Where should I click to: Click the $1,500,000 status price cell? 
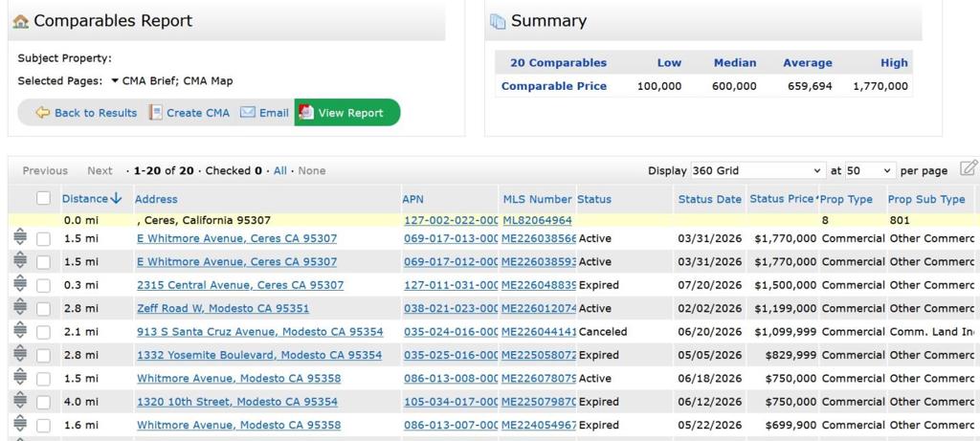point(785,285)
